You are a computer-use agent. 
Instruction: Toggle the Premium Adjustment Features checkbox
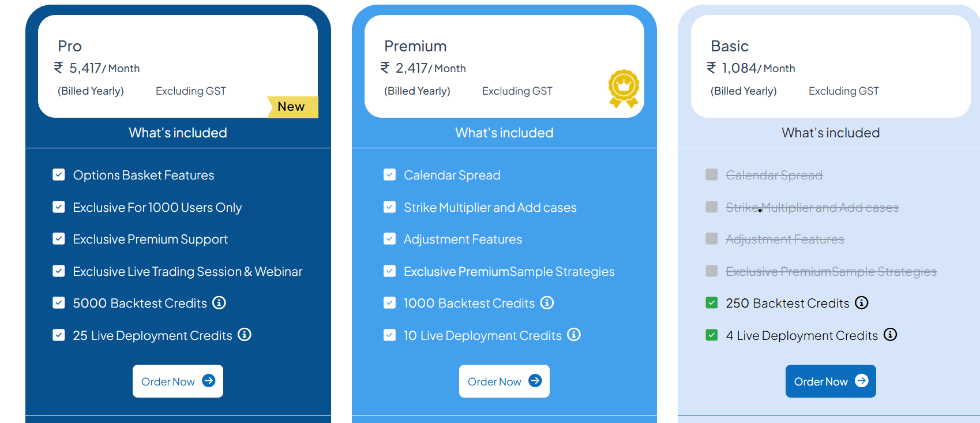(390, 239)
